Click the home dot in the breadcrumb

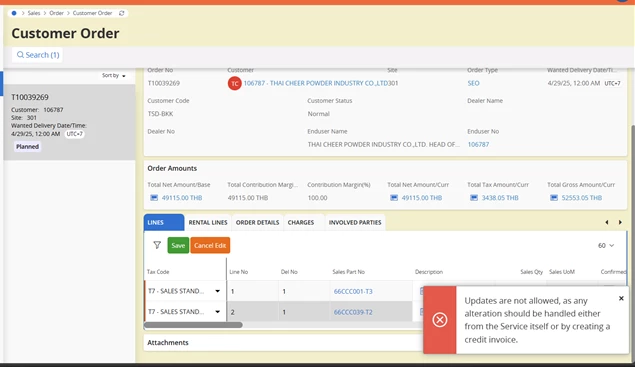[14, 13]
